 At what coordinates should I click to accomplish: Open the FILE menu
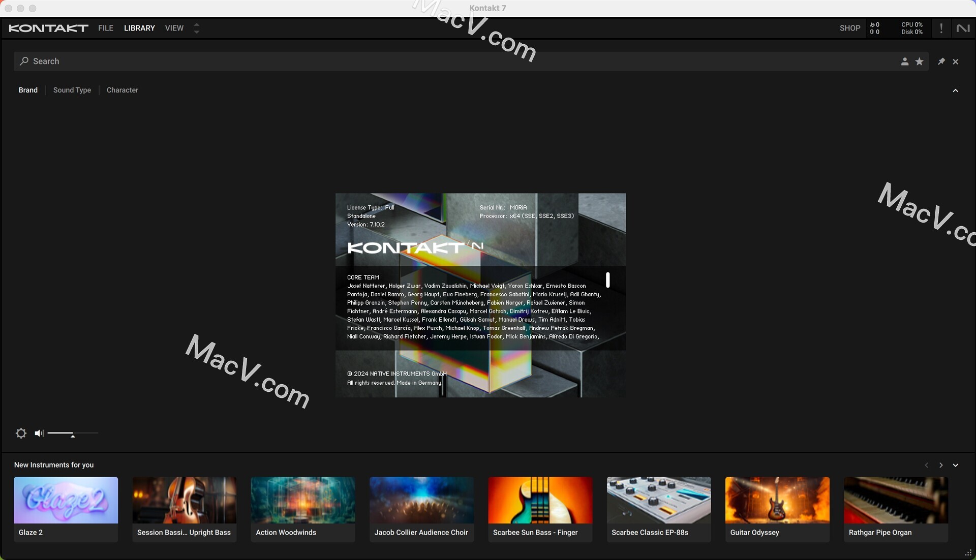tap(106, 28)
